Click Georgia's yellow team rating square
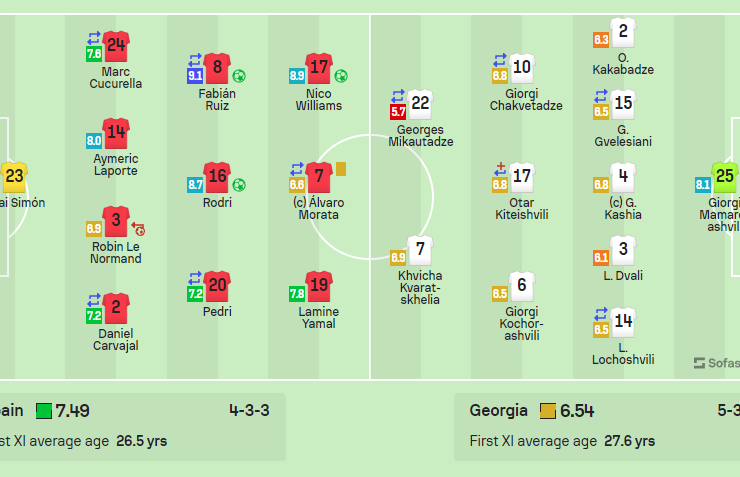Viewport: 740px width, 477px height. 547,411
